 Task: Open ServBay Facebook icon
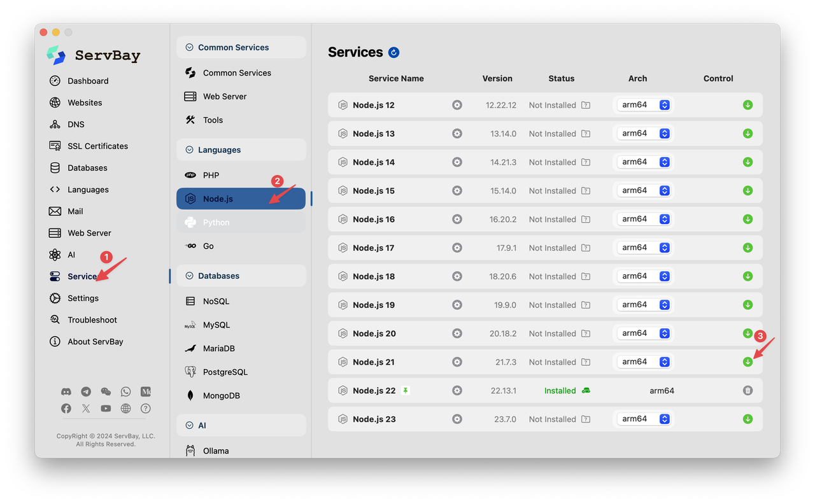click(x=66, y=409)
